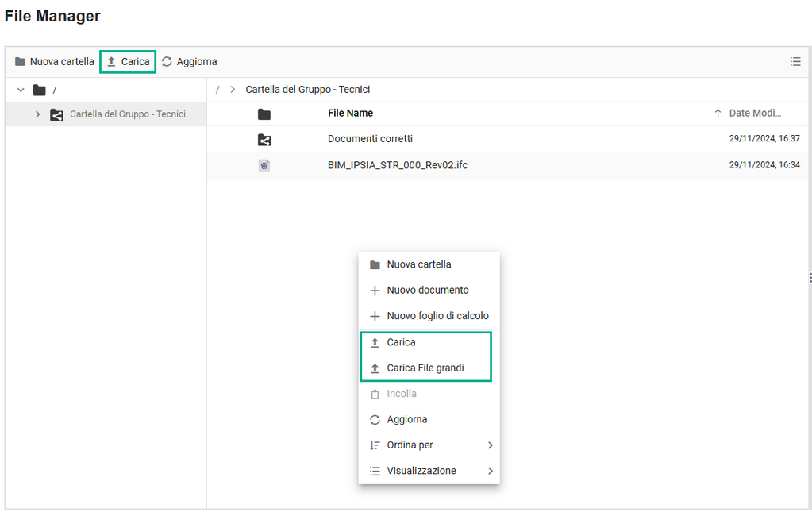Choose Nuova cartella from context menu
Image resolution: width=812 pixels, height=512 pixels.
(x=418, y=265)
